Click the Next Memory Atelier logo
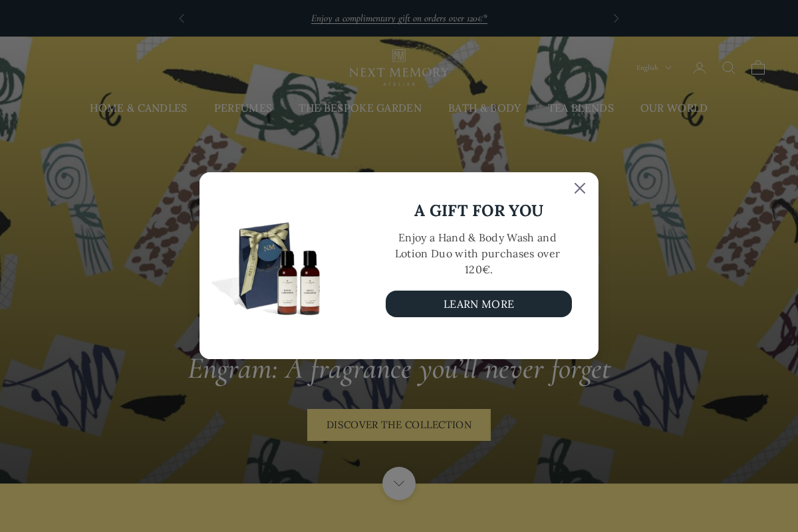 pos(399,67)
